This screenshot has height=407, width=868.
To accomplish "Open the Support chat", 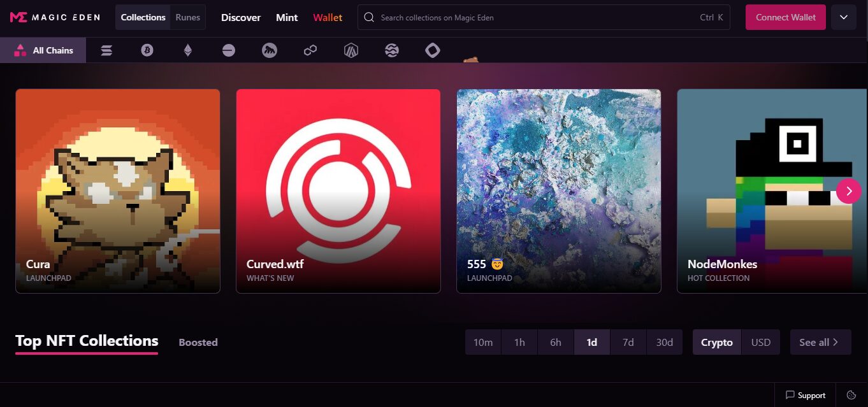I will (806, 395).
